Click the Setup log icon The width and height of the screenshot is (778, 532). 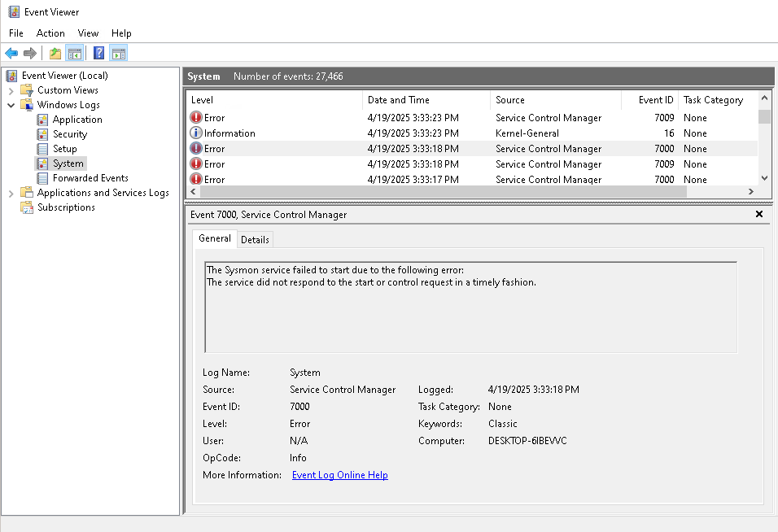(42, 149)
